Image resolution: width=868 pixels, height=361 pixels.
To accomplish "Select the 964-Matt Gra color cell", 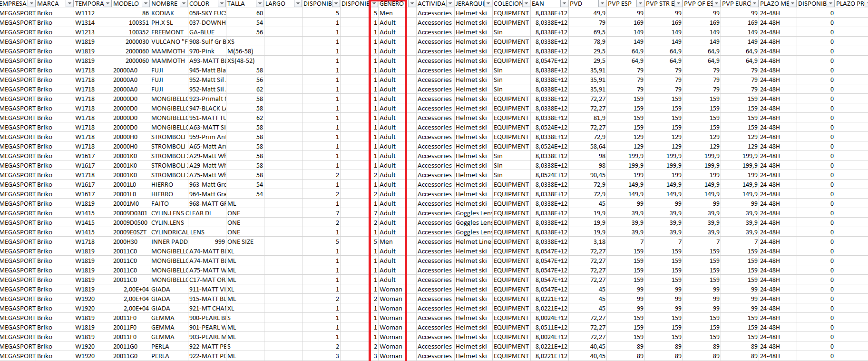I will (x=207, y=194).
